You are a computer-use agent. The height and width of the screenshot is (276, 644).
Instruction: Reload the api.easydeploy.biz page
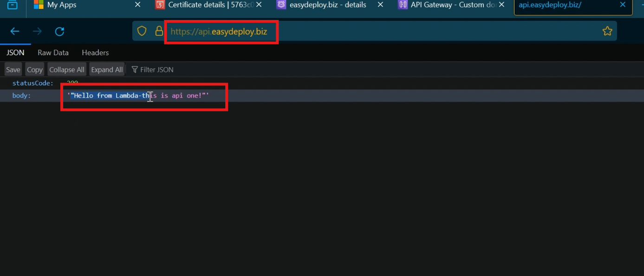pyautogui.click(x=59, y=32)
